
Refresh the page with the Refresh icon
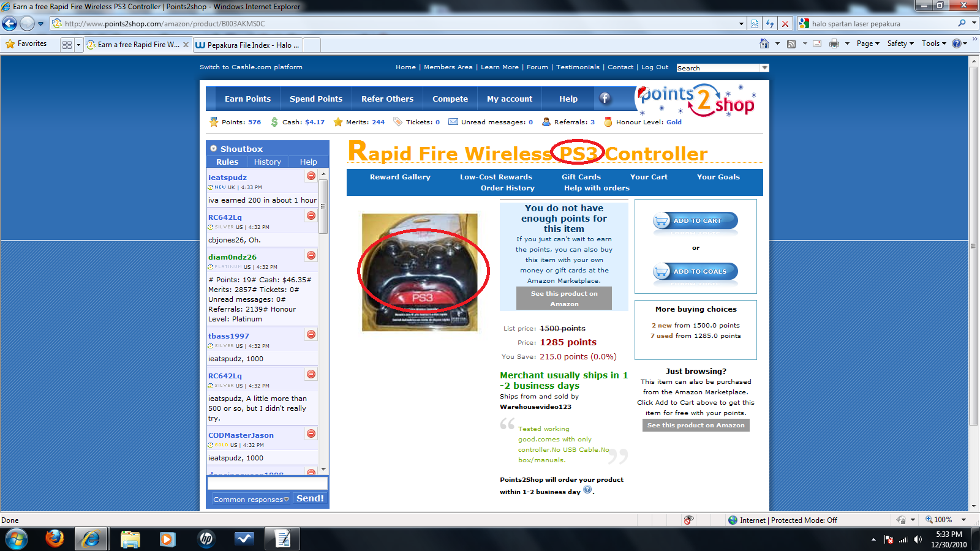(x=770, y=24)
